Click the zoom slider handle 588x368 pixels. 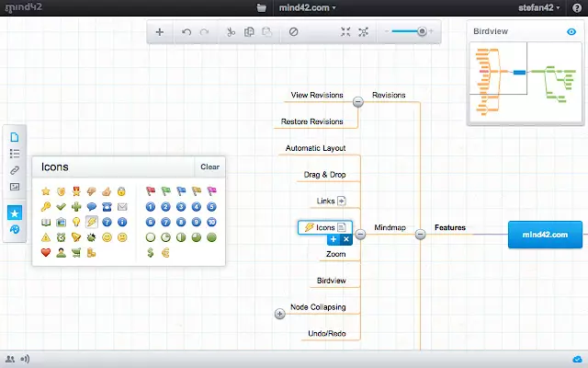[421, 31]
